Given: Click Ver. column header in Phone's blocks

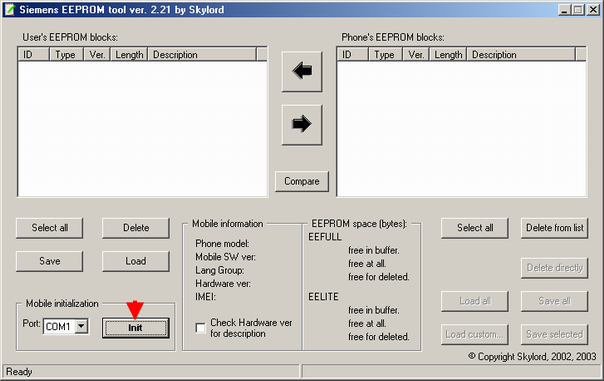Looking at the screenshot, I should 416,55.
